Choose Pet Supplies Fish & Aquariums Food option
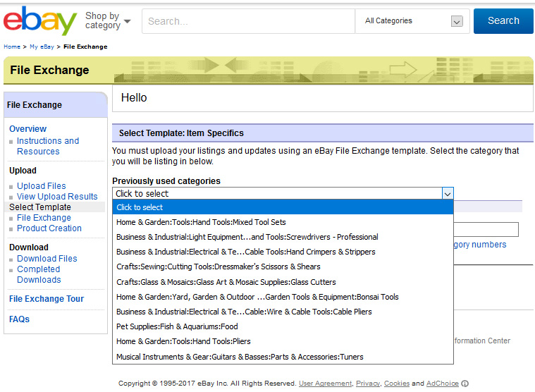The width and height of the screenshot is (535, 392). [x=283, y=326]
